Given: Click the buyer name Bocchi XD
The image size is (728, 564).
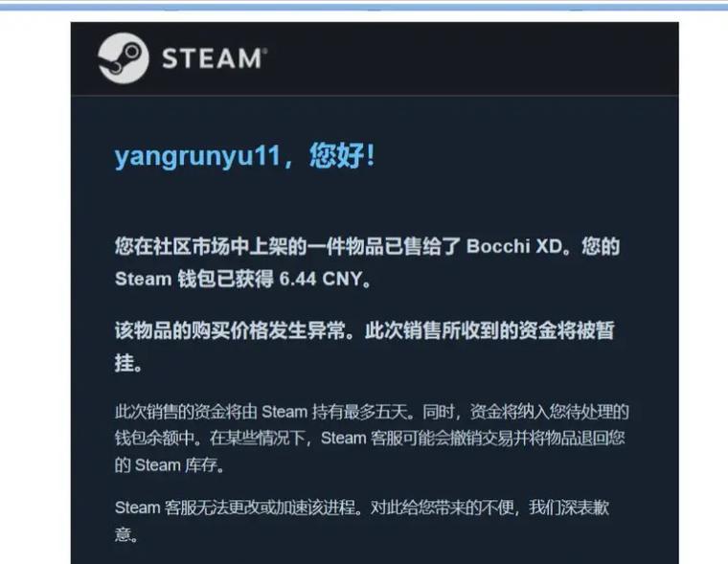Looking at the screenshot, I should [514, 246].
